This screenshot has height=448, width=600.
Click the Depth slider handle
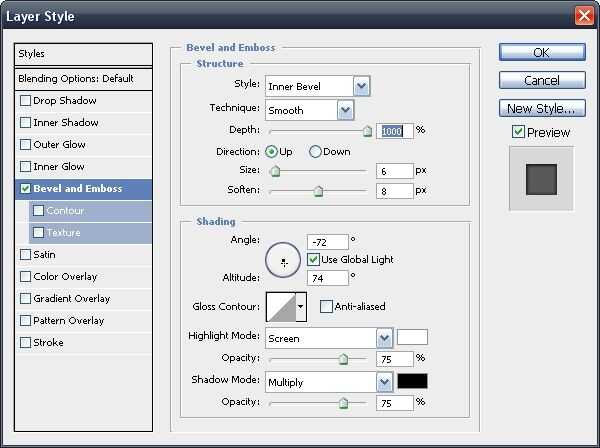(x=367, y=132)
